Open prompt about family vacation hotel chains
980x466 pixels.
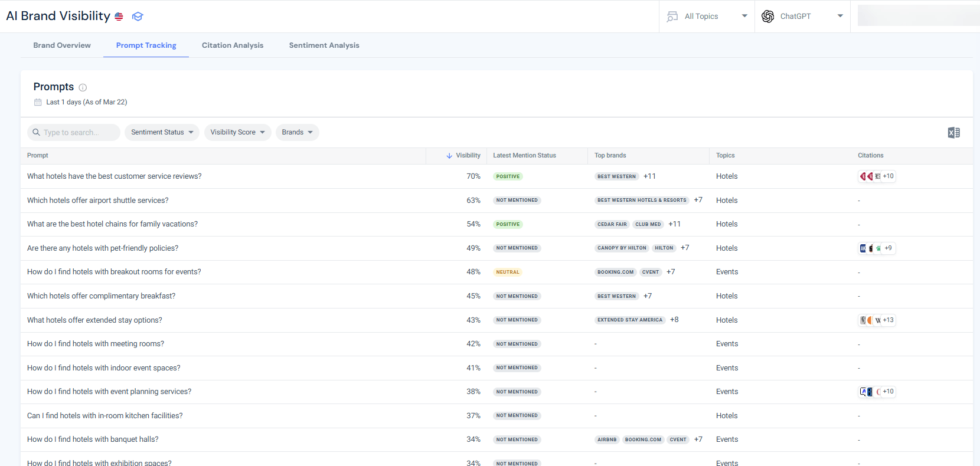point(113,224)
